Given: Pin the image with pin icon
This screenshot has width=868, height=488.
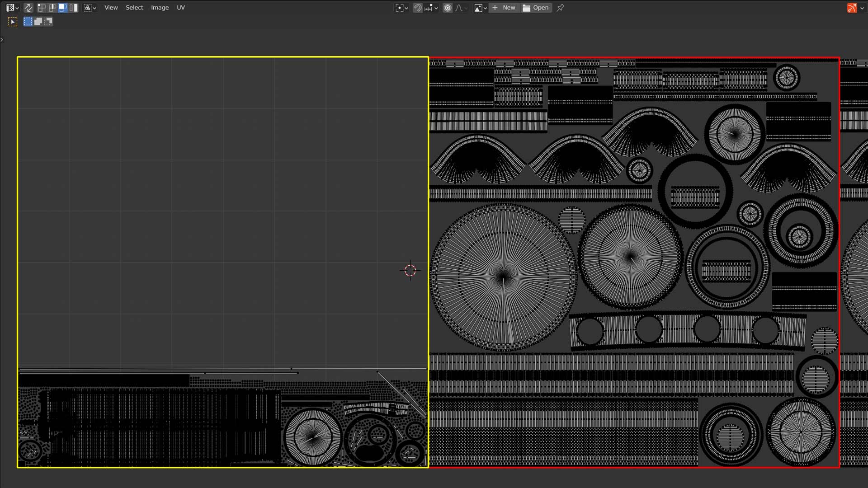Looking at the screenshot, I should coord(561,8).
